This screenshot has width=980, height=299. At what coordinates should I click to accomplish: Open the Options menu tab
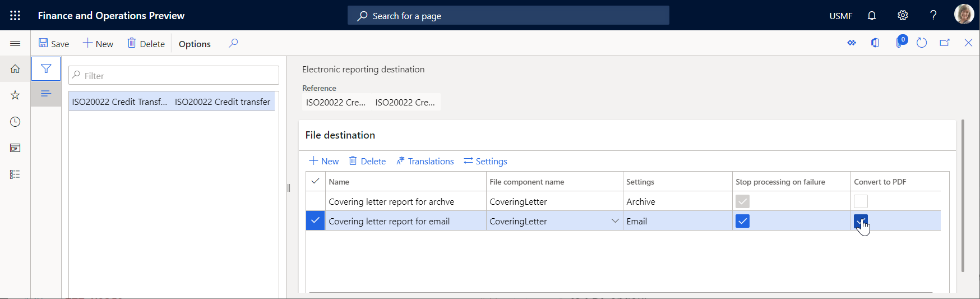[x=195, y=44]
